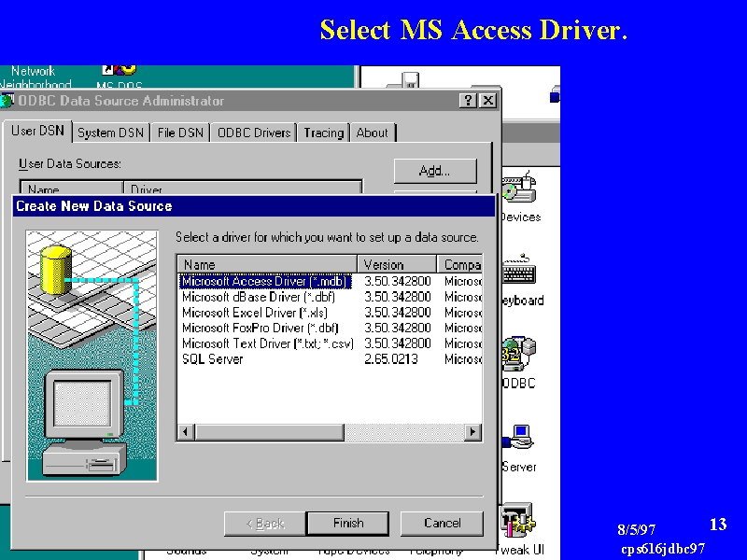This screenshot has width=747, height=560.
Task: Select Microsoft FoxPro Driver (*.dbf)
Action: click(261, 329)
